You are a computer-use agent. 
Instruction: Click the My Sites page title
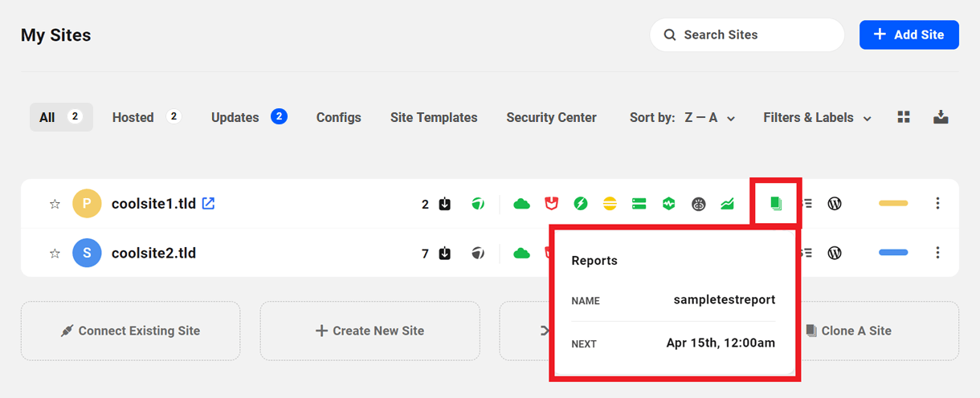[x=55, y=35]
